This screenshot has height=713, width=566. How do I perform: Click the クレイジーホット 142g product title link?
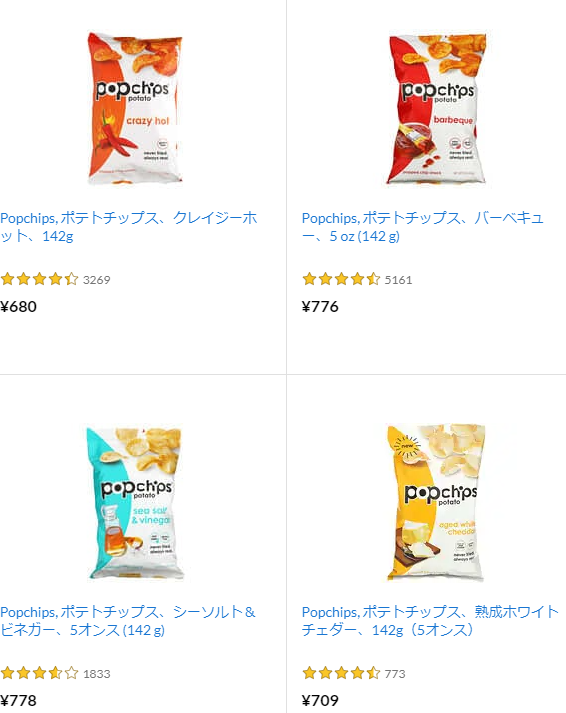129,227
